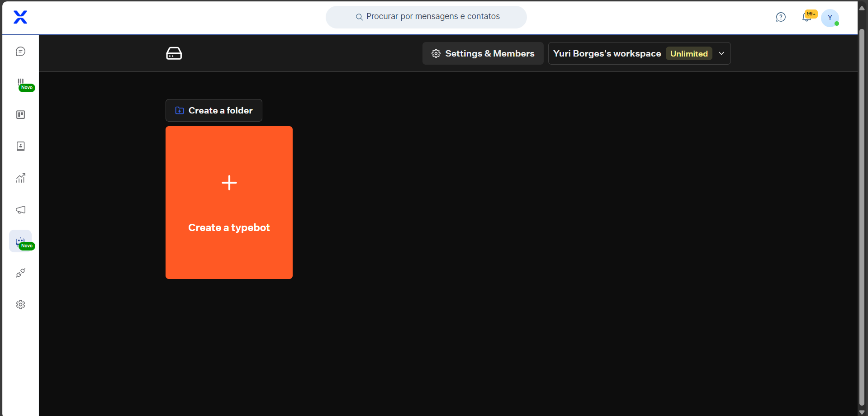Click the Unlimited plan badge
Image resolution: width=868 pixels, height=416 pixels.
tap(689, 53)
